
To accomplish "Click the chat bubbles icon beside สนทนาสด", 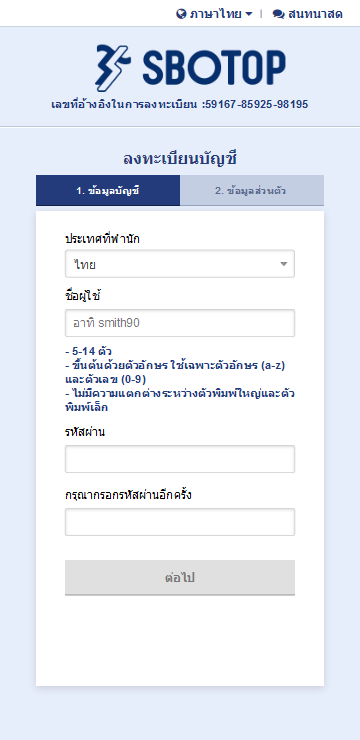I will [278, 14].
